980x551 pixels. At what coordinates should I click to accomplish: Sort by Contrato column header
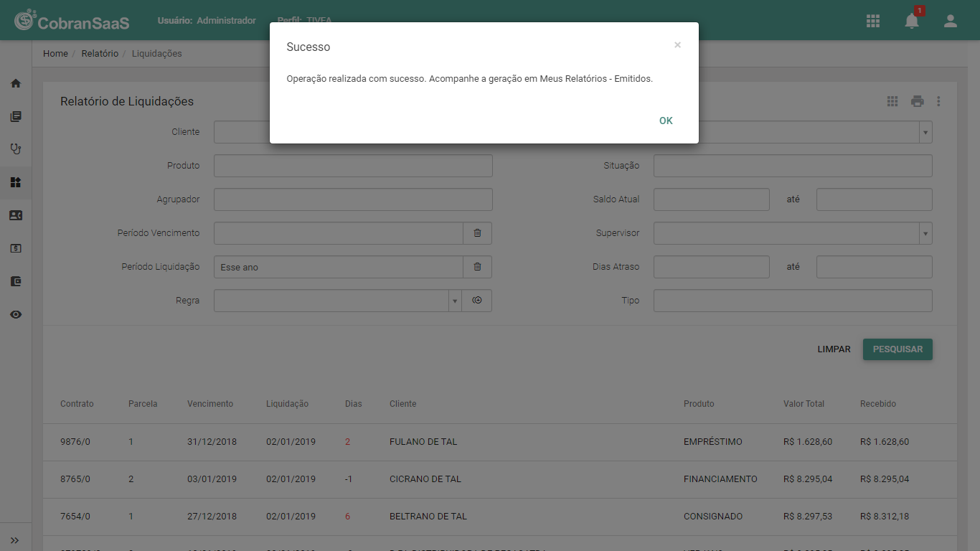77,404
